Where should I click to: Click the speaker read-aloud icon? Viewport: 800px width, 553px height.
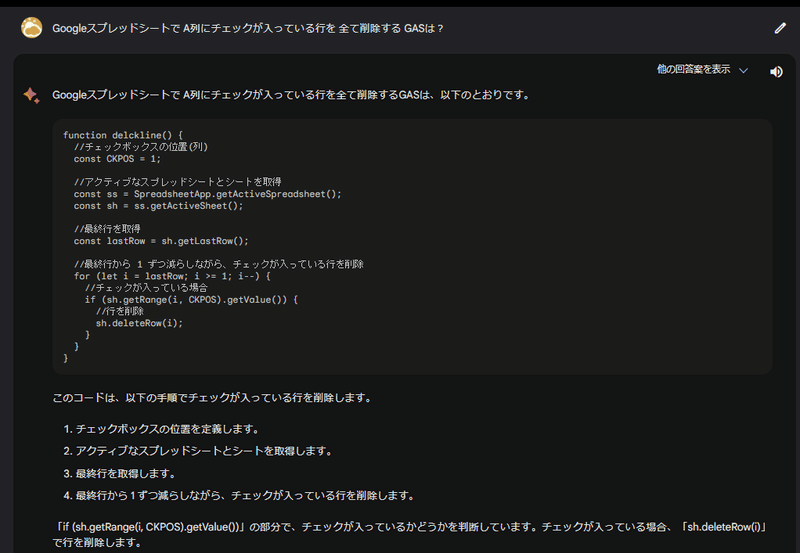point(776,72)
